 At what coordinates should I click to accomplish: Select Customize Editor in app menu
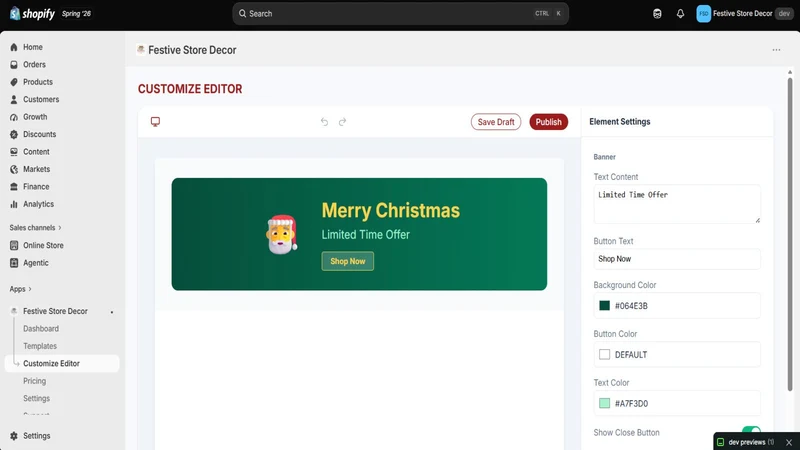click(62, 363)
